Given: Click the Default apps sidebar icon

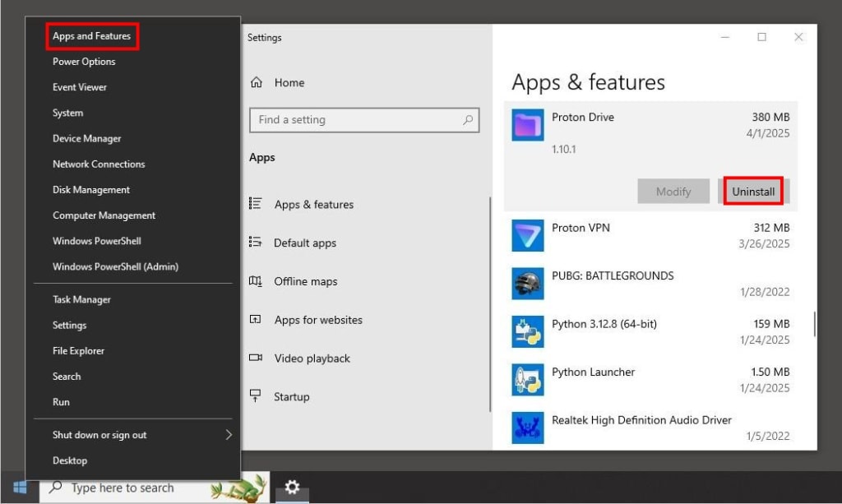Looking at the screenshot, I should 256,242.
